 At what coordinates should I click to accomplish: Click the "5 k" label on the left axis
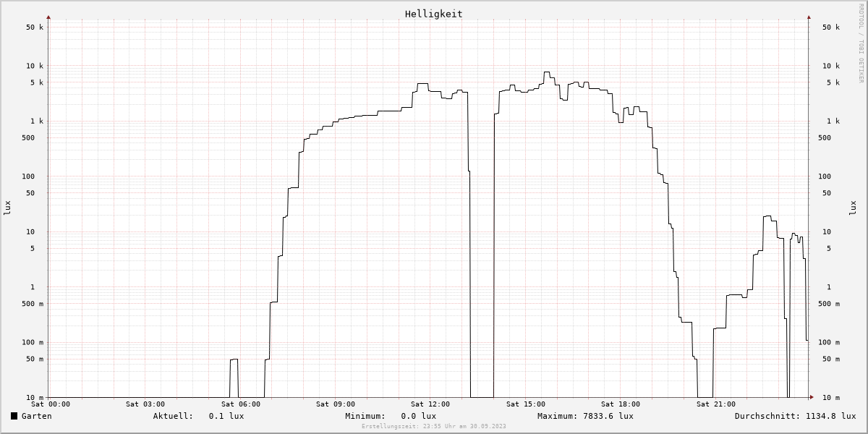[x=37, y=82]
